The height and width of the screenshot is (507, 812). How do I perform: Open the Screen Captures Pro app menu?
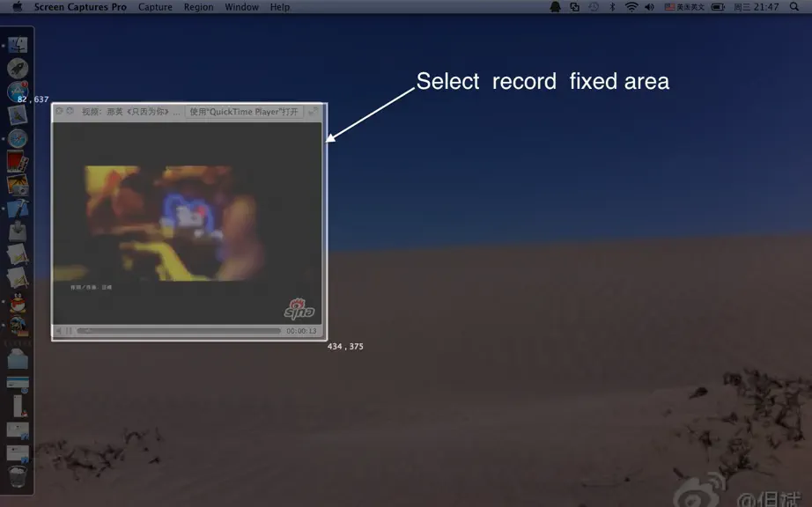point(80,7)
